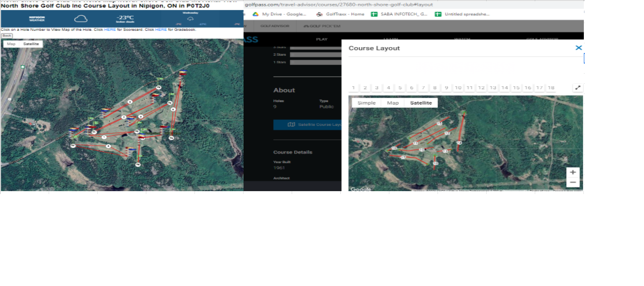The height and width of the screenshot is (286, 644).
Task: Switch the left course map to Map view
Action: pyautogui.click(x=11, y=44)
